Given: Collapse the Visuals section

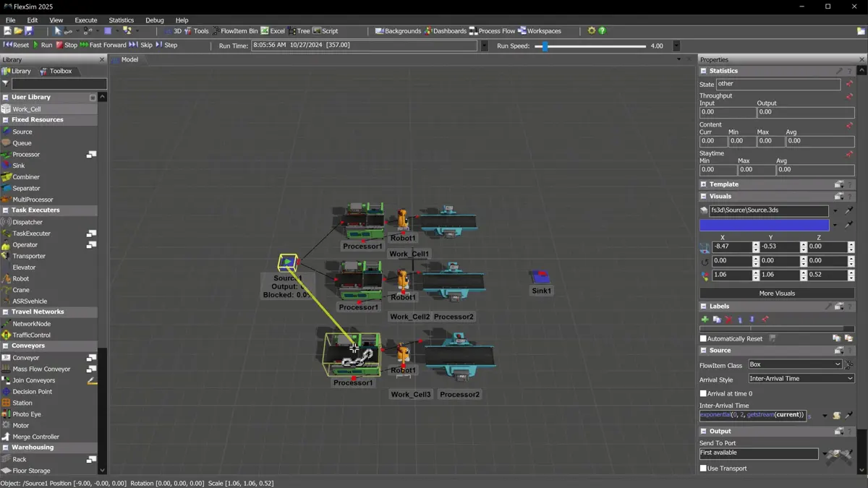Looking at the screenshot, I should point(703,196).
